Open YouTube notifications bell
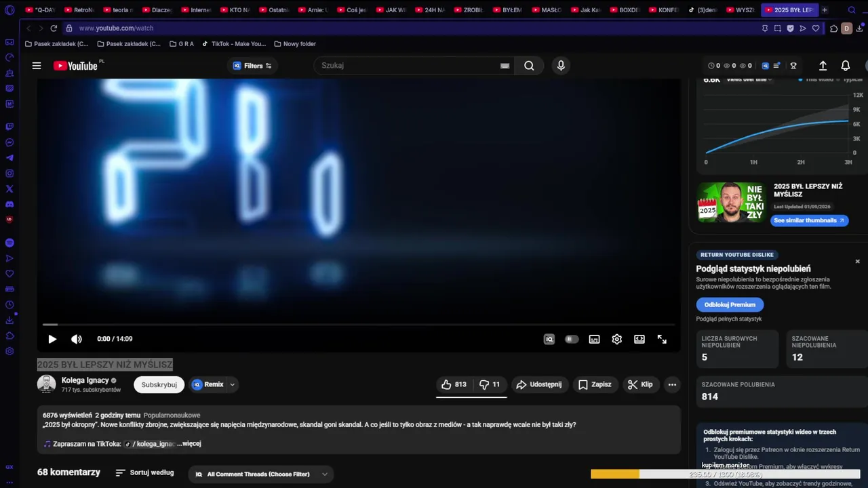Viewport: 868px width, 488px height. pos(846,66)
